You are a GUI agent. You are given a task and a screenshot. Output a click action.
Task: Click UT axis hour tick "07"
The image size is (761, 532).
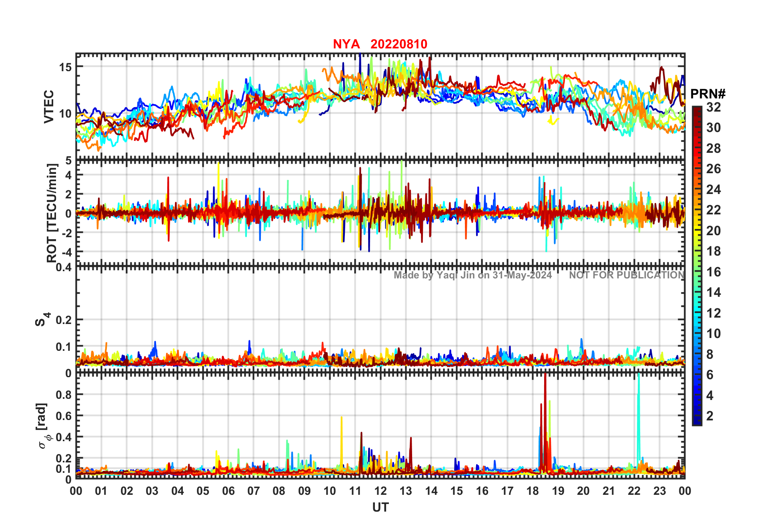[x=254, y=491]
